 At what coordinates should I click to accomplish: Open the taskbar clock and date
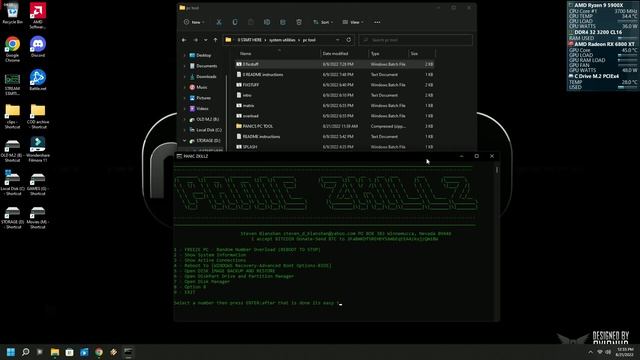coord(625,352)
